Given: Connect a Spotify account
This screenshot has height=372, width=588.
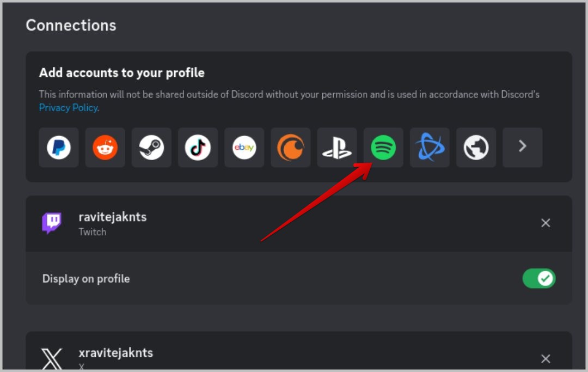Looking at the screenshot, I should pos(383,148).
